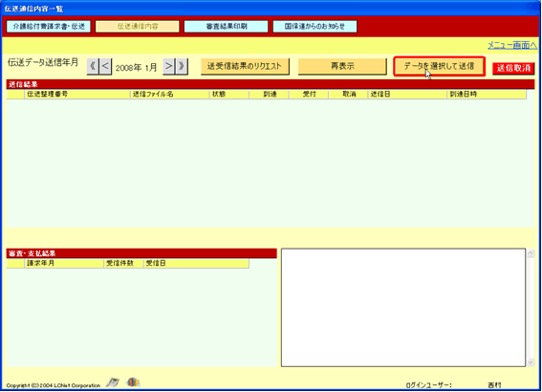The height and width of the screenshot is (392, 542).
Task: Click the colorful books icon at bottom
Action: pyautogui.click(x=133, y=382)
